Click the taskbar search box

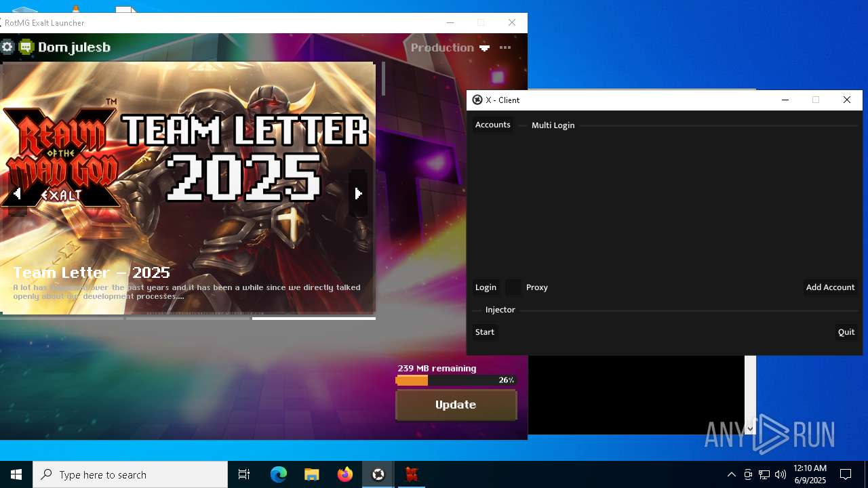tap(130, 474)
